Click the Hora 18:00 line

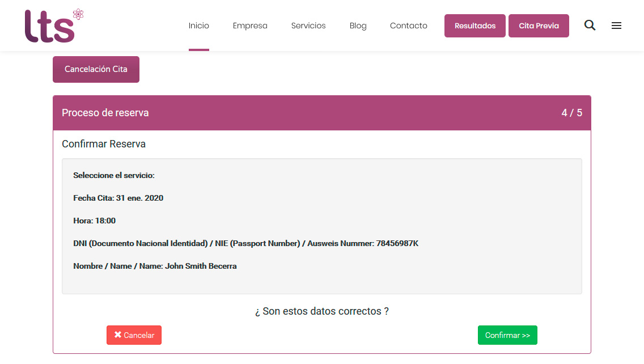[x=95, y=221]
